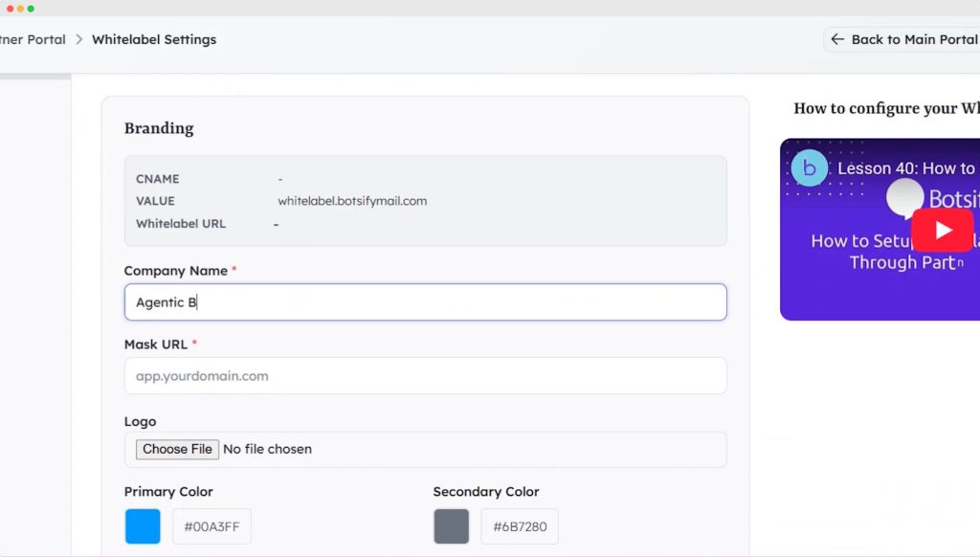
Task: Click the green maximize window button
Action: click(x=31, y=9)
